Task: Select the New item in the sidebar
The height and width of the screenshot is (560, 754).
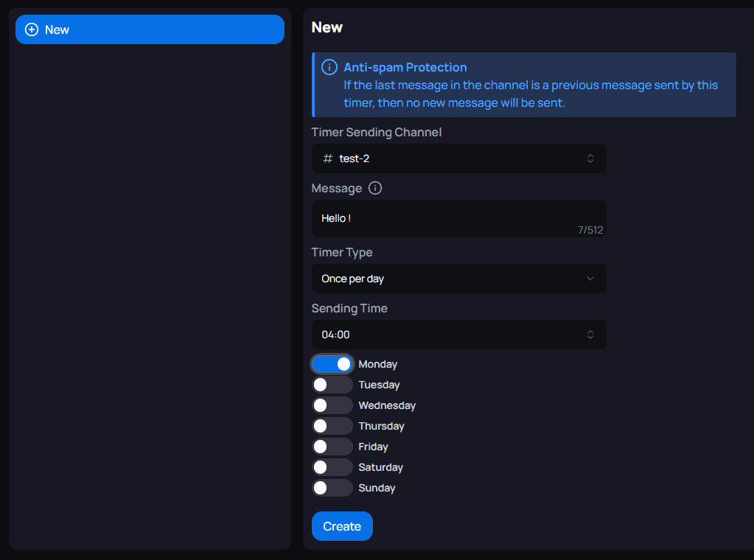Action: pos(150,29)
